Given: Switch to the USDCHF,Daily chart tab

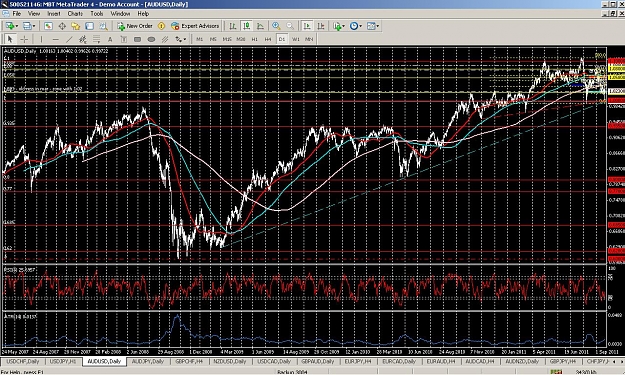Looking at the screenshot, I should [x=23, y=361].
